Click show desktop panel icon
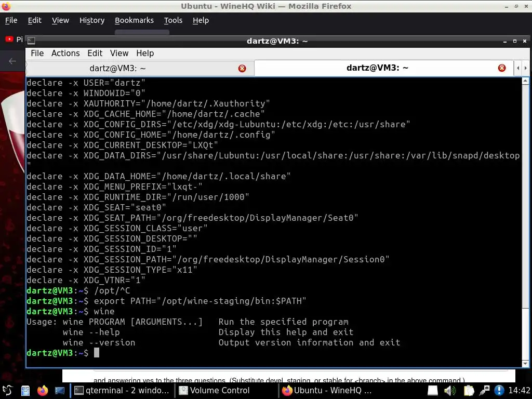This screenshot has width=532, height=399. coord(60,391)
